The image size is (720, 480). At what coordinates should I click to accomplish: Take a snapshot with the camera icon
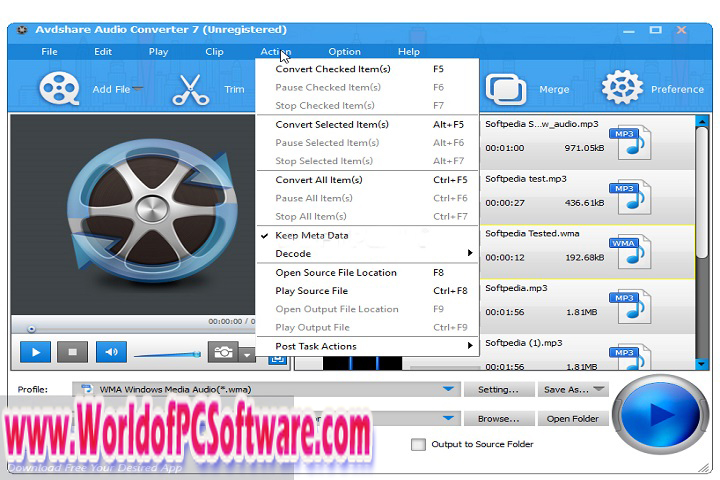223,352
